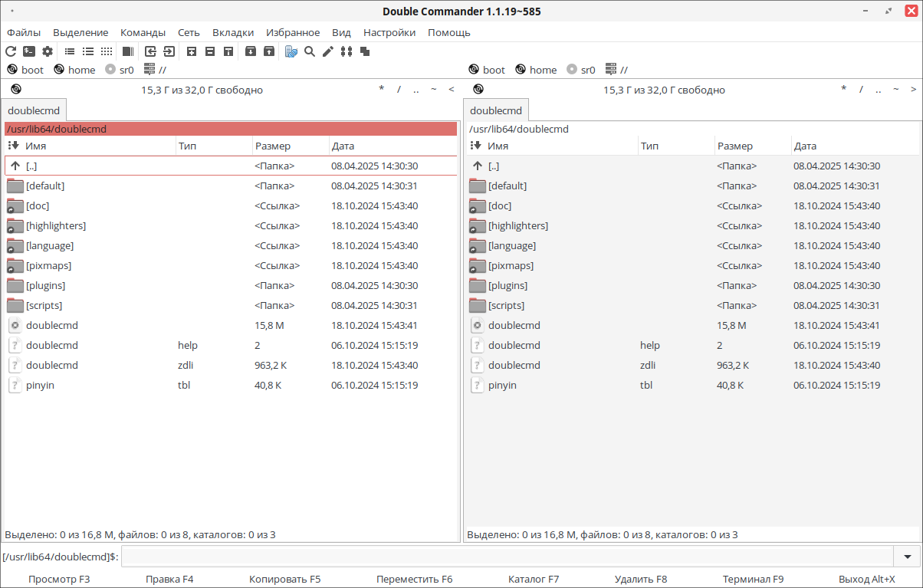Open directory synchronization toolbar icon
This screenshot has height=588, width=923.
[x=347, y=51]
